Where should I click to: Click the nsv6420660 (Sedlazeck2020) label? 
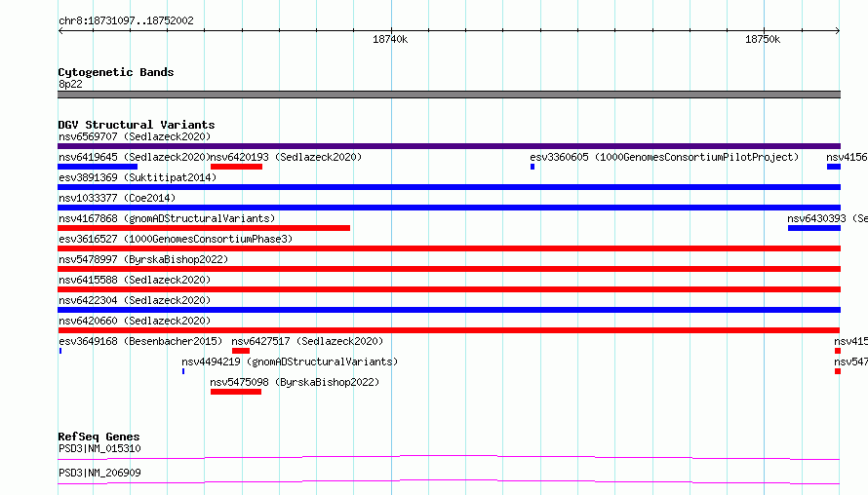coord(135,321)
